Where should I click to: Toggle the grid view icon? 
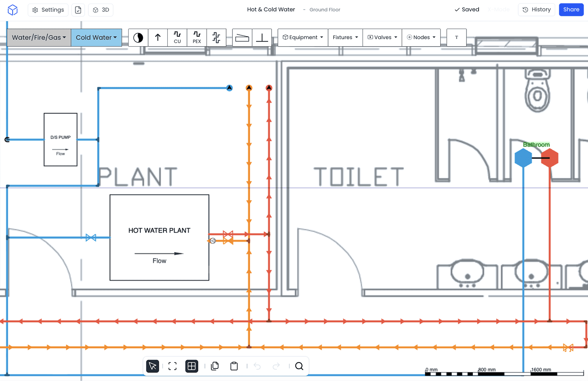192,366
